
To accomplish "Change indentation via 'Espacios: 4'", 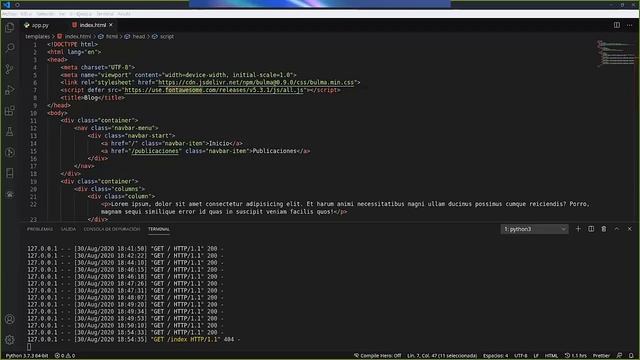I will click(x=496, y=356).
